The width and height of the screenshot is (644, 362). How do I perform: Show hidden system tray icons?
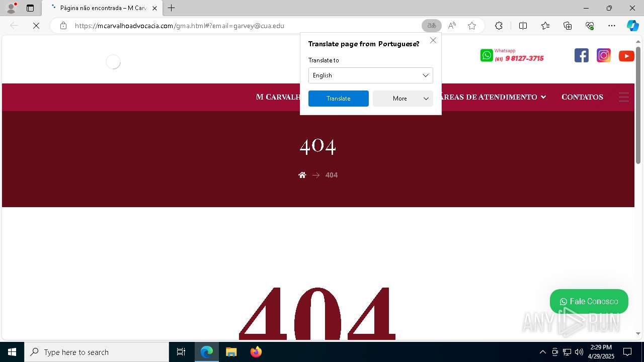coord(542,352)
